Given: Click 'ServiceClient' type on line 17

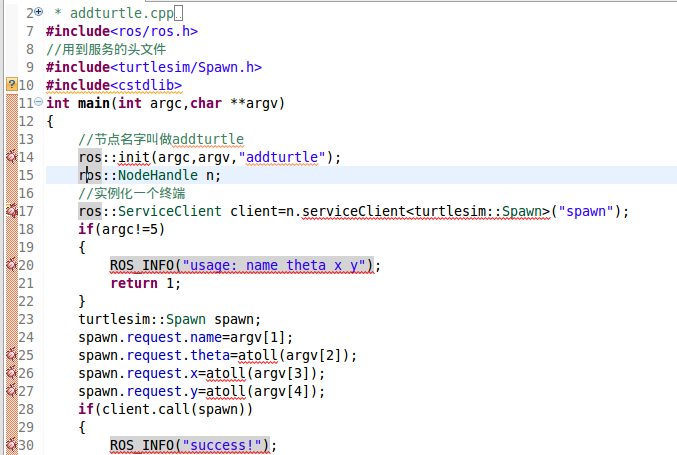Looking at the screenshot, I should click(170, 211).
